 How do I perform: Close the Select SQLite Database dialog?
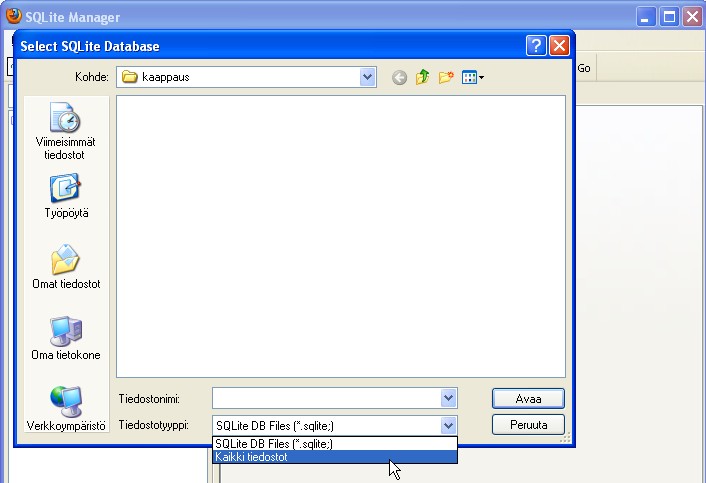(559, 46)
